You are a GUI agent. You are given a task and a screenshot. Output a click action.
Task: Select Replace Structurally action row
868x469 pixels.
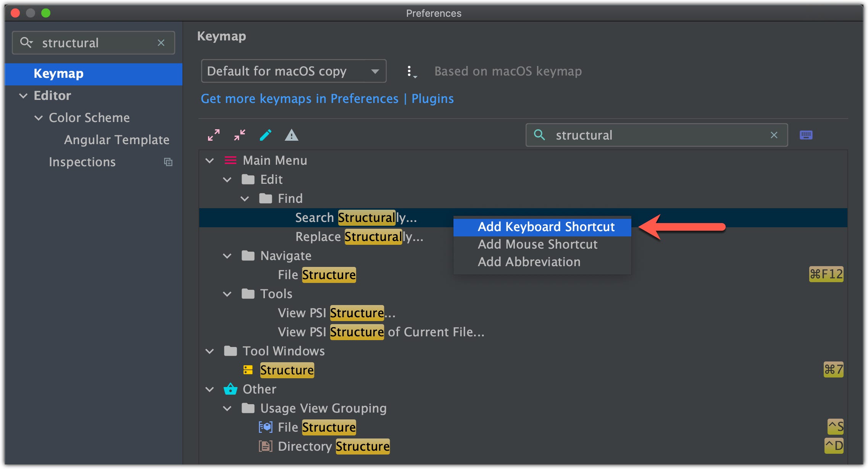tap(359, 237)
